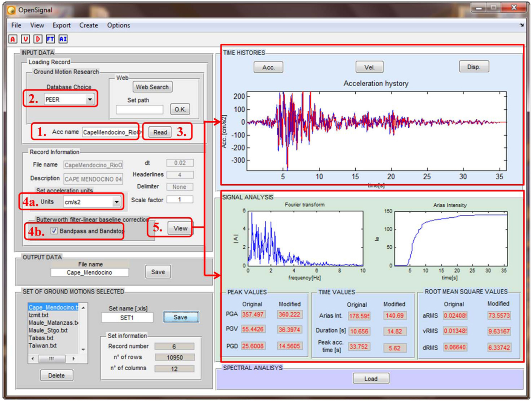The image size is (532, 402).
Task: Click the modified PGD value 14.5605
Action: pyautogui.click(x=289, y=346)
